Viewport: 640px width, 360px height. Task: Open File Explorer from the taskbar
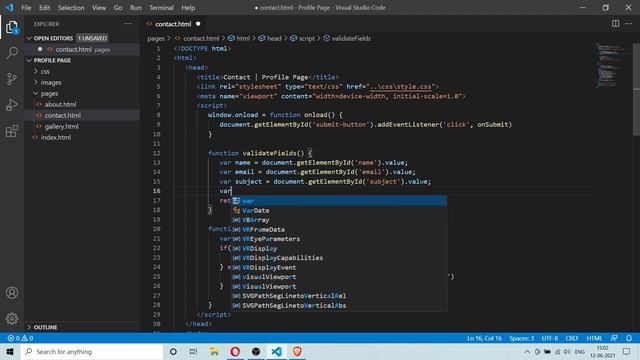pyautogui.click(x=214, y=351)
